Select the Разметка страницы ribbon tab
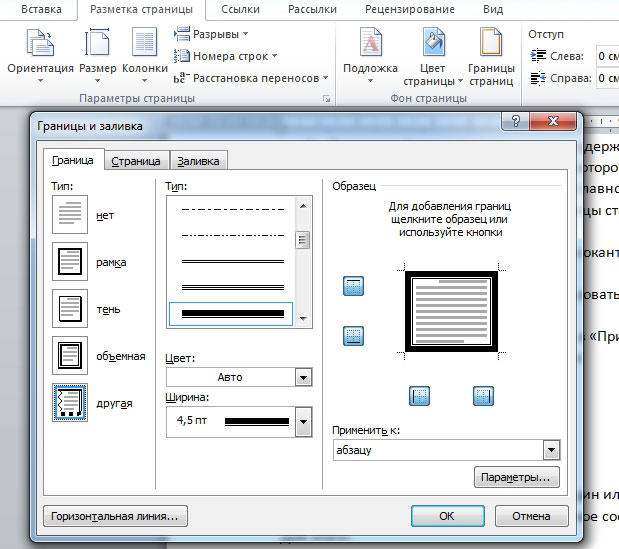Image resolution: width=619 pixels, height=549 pixels. (x=141, y=9)
